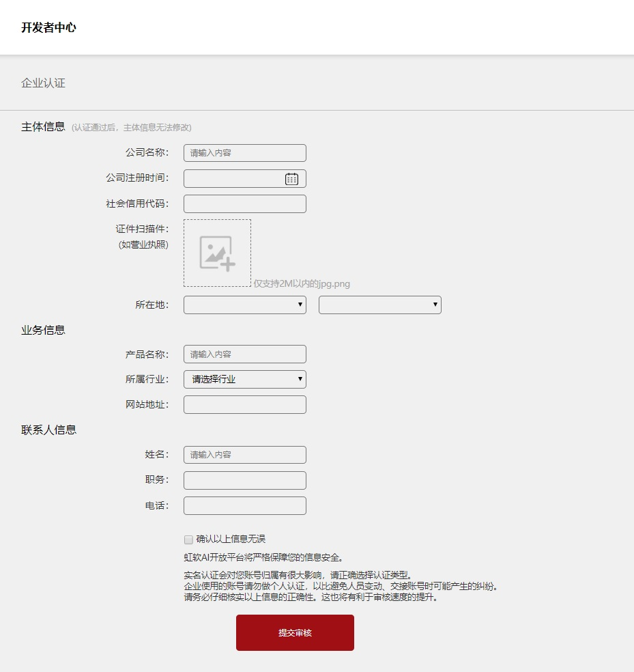Open the second 所在地 dropdown
The image size is (634, 672).
(379, 305)
